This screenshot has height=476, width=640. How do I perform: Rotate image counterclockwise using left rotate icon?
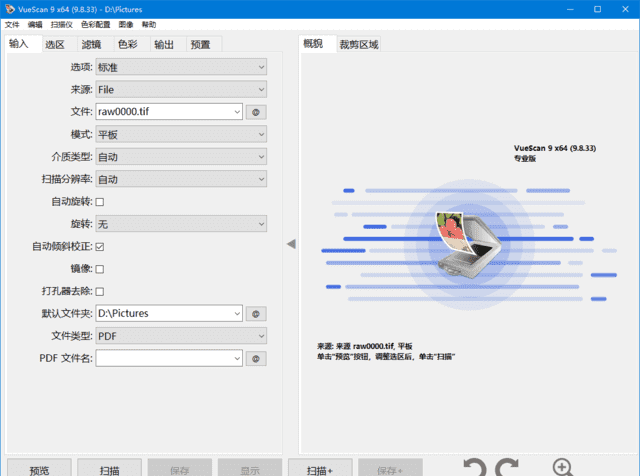pyautogui.click(x=475, y=468)
